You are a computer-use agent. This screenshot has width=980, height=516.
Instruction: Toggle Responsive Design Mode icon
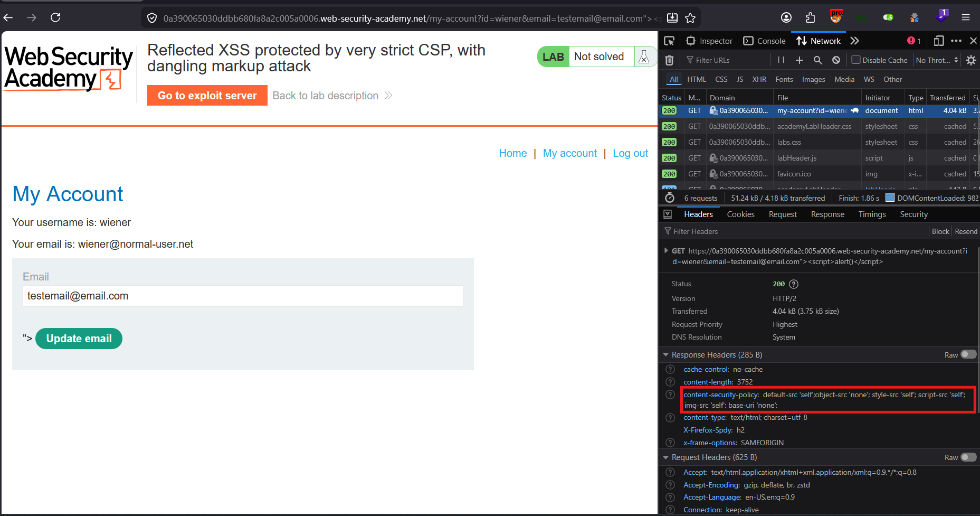point(939,41)
